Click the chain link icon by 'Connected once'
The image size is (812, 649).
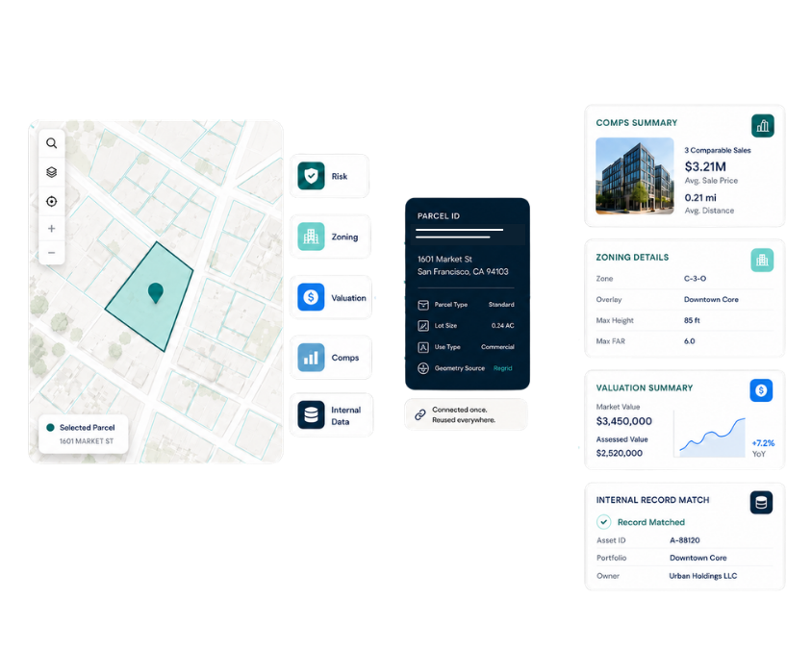click(x=420, y=414)
